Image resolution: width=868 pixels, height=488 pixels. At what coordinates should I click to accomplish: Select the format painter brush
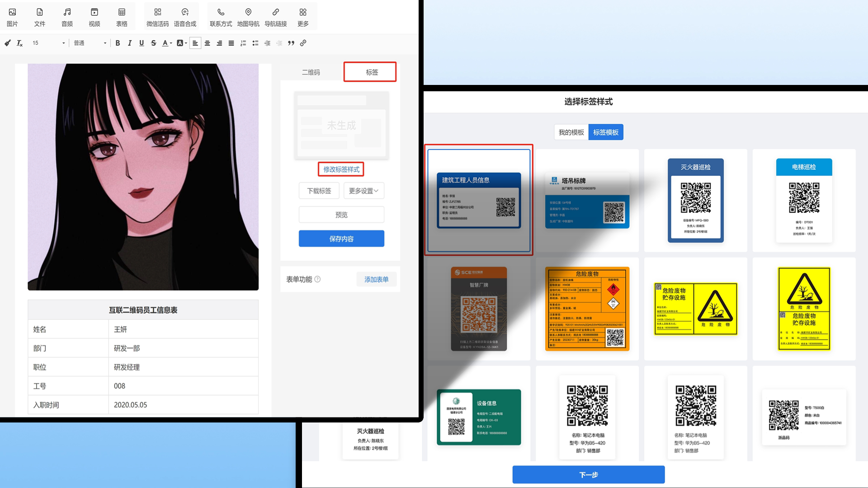8,43
